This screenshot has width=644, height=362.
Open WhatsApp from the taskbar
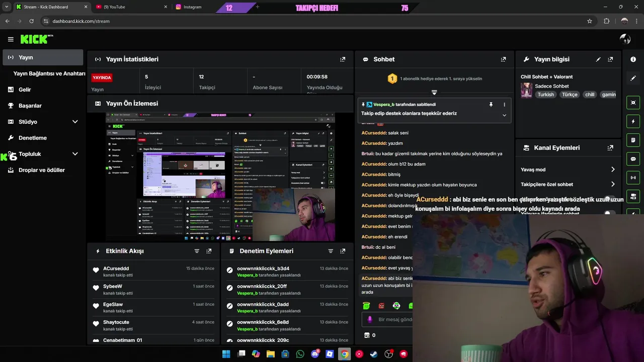pos(300,354)
